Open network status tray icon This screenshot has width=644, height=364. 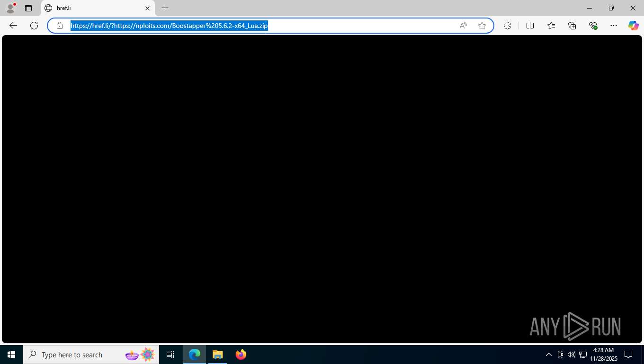click(583, 355)
